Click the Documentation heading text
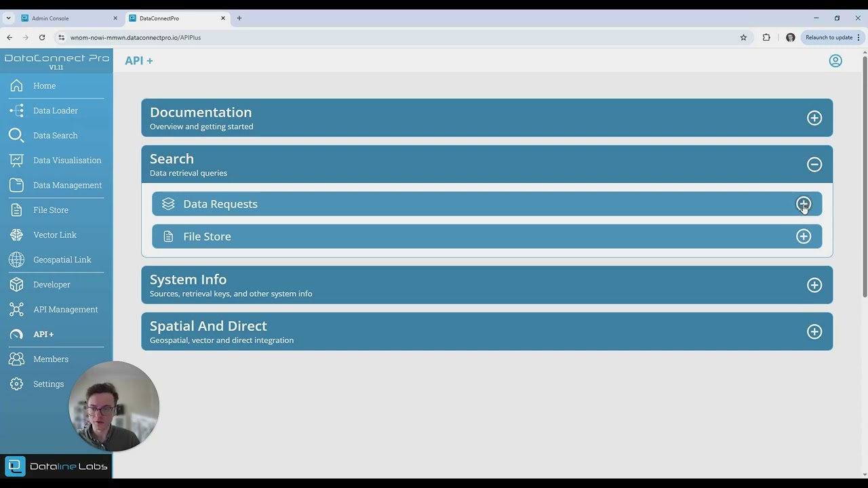This screenshot has width=868, height=488. (201, 113)
